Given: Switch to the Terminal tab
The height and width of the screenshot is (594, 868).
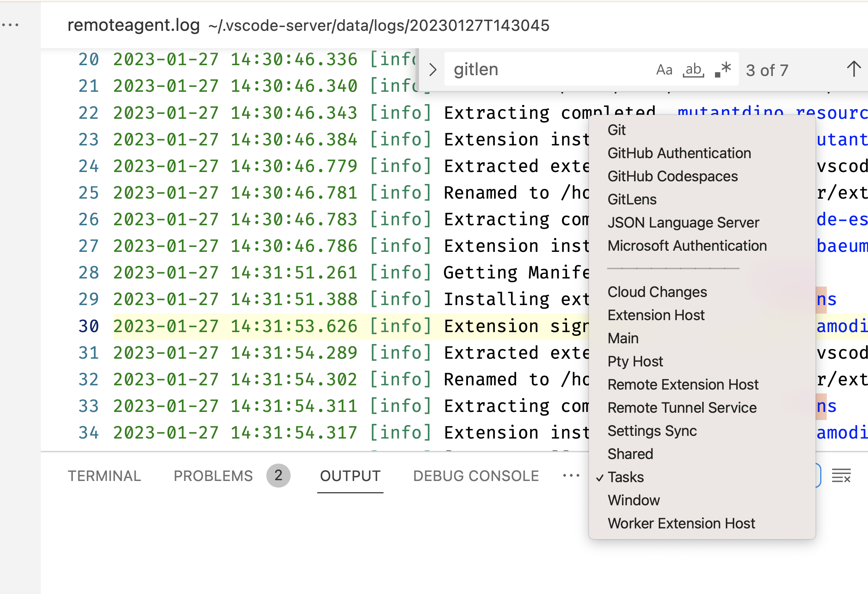Looking at the screenshot, I should 104,476.
